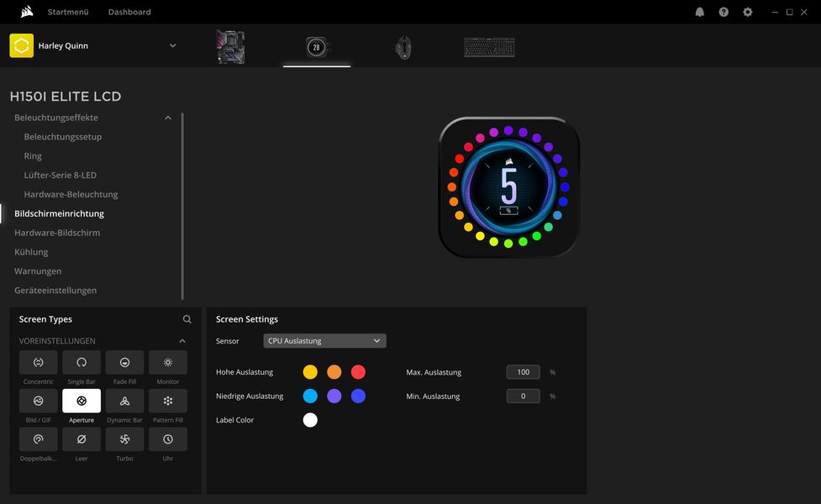
Task: Choose the Aperture screen type
Action: (82, 401)
